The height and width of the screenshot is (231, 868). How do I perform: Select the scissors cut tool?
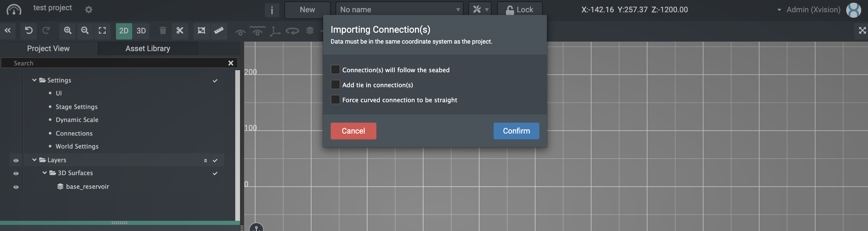pyautogui.click(x=180, y=31)
